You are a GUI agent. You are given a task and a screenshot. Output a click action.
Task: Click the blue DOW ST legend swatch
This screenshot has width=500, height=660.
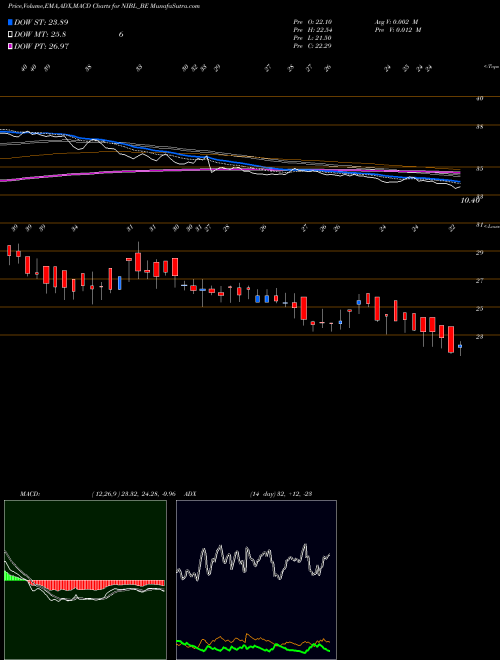[10, 22]
